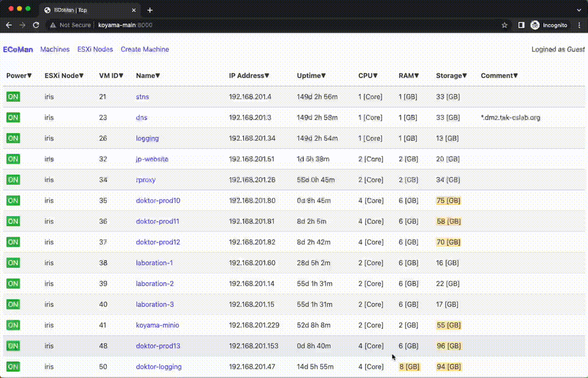Close the EcoMan Top tab
The height and width of the screenshot is (378, 588).
pos(133,10)
